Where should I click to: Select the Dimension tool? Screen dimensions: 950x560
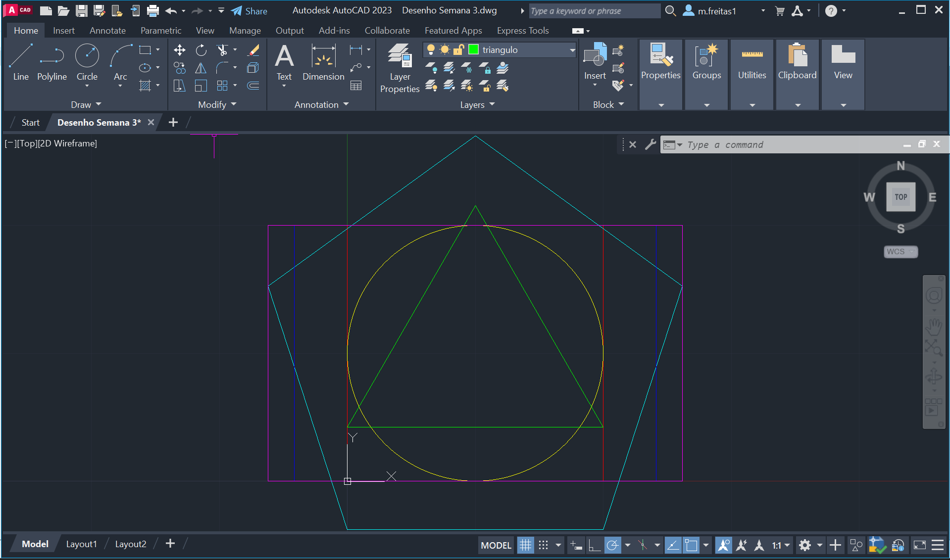point(323,62)
